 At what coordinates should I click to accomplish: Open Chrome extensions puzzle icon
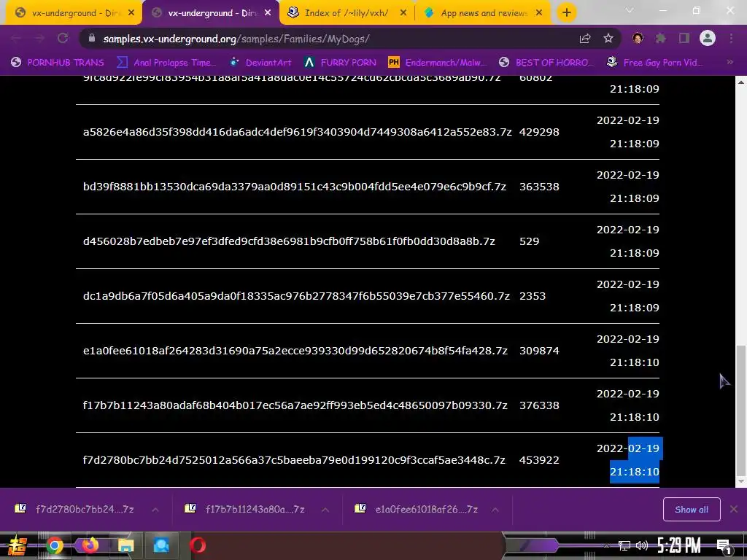coord(660,38)
